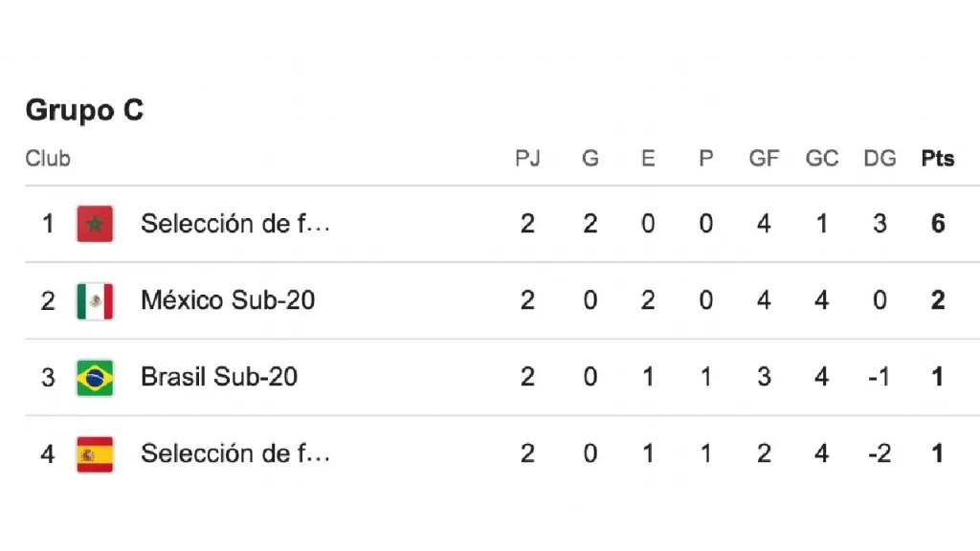Click the Grupo C heading

click(x=84, y=111)
